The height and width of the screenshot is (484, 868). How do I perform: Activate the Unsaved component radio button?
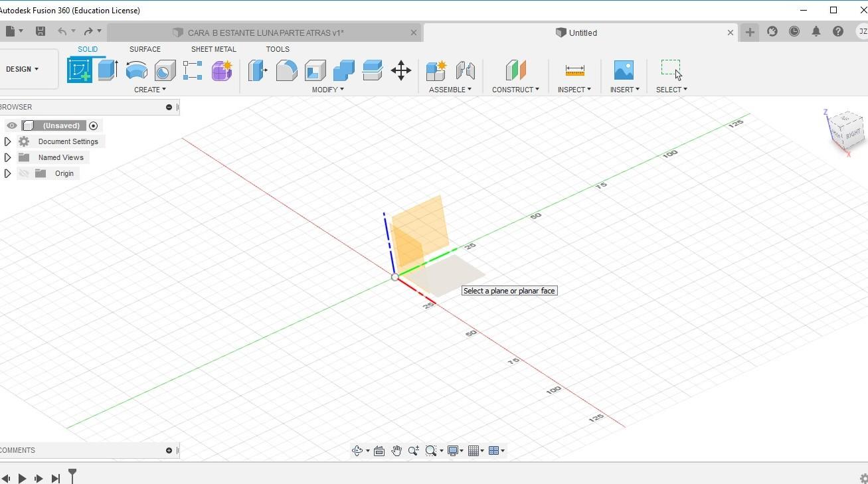point(93,125)
